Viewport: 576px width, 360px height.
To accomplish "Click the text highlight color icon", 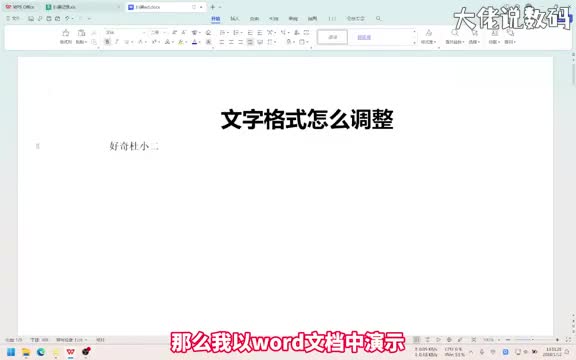I will pyautogui.click(x=180, y=42).
